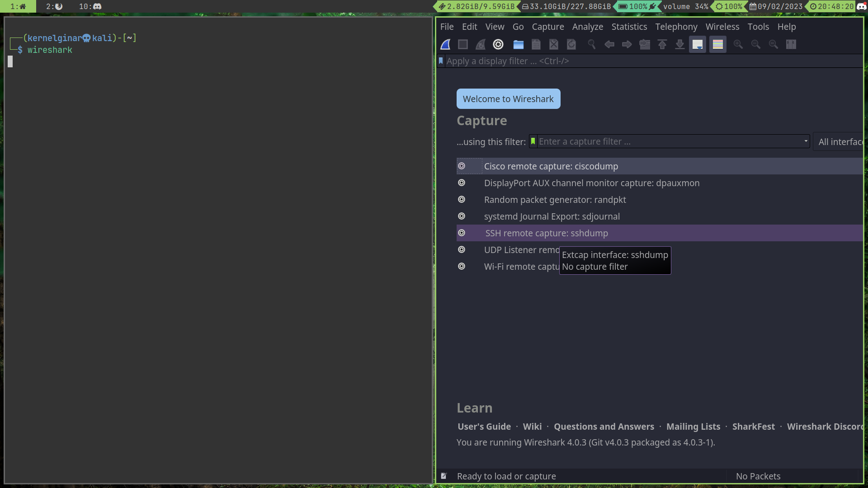The height and width of the screenshot is (488, 868).
Task: Open a capture file via the folder icon
Action: 518,44
